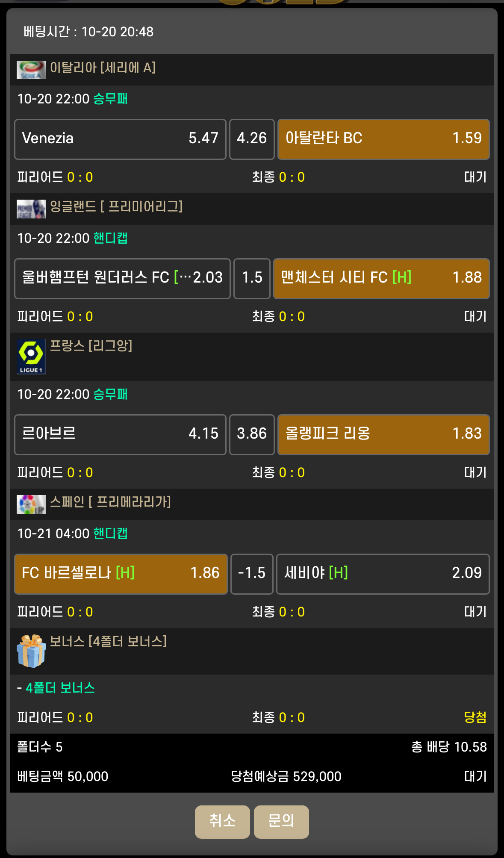
Task: Click the 4폴더 보너스 green link text
Action: coord(60,688)
